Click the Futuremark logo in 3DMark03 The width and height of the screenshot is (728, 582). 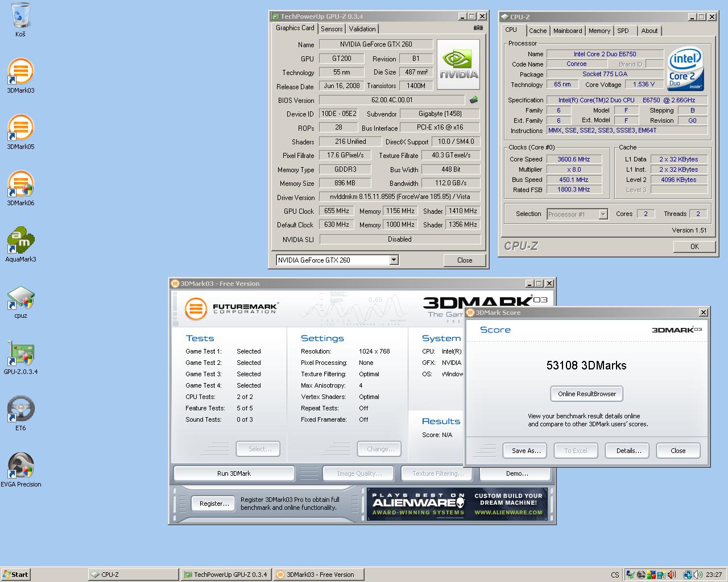[231, 309]
